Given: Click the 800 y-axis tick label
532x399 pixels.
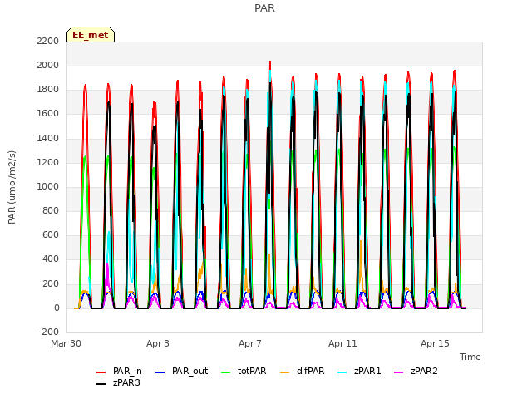Looking at the screenshot, I should click(x=51, y=210).
